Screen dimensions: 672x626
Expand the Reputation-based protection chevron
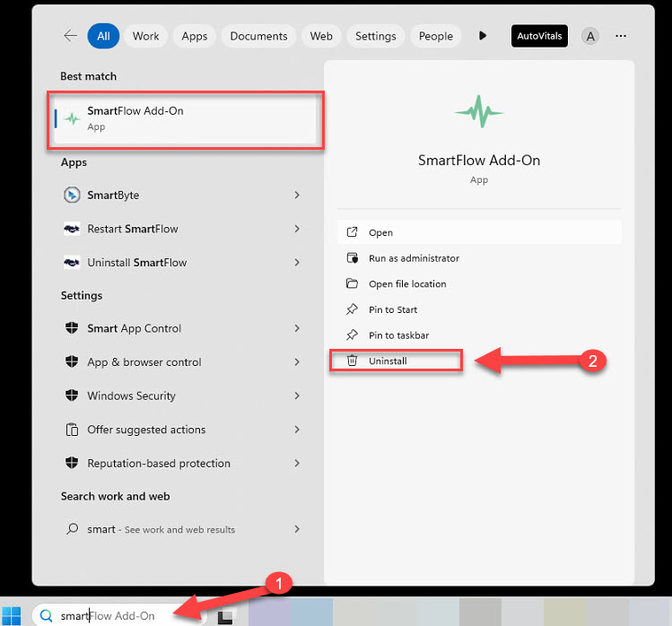coord(297,463)
